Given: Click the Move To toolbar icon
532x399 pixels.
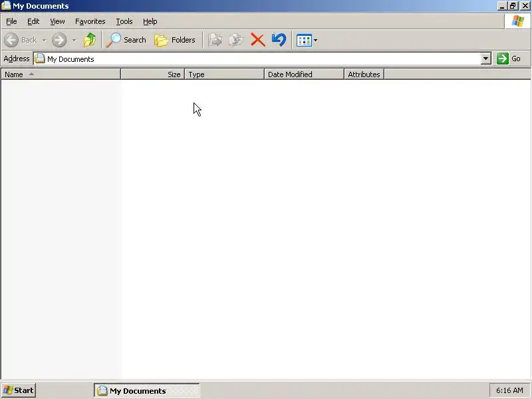Looking at the screenshot, I should click(x=215, y=40).
